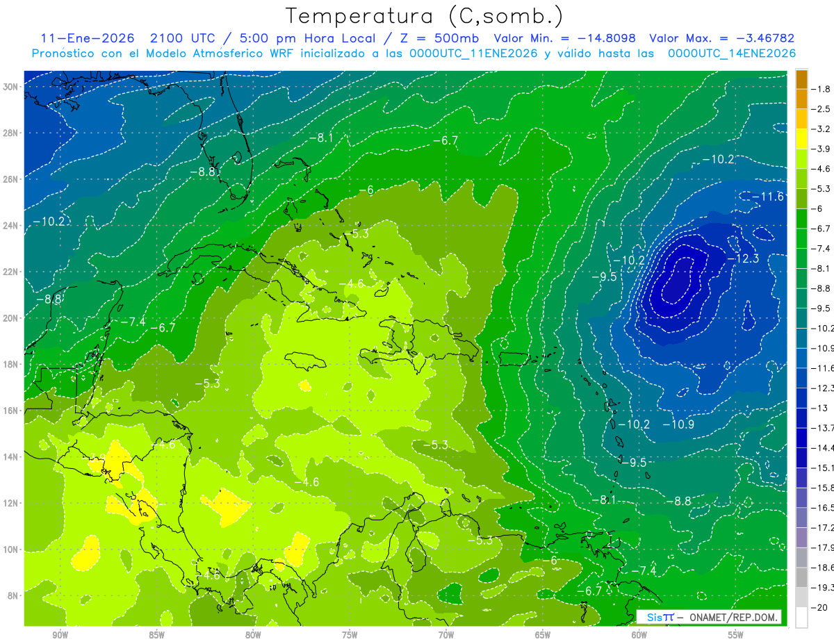
Task: Click the yellow legend swatch between -3.2 and -3.9
Action: 801,139
